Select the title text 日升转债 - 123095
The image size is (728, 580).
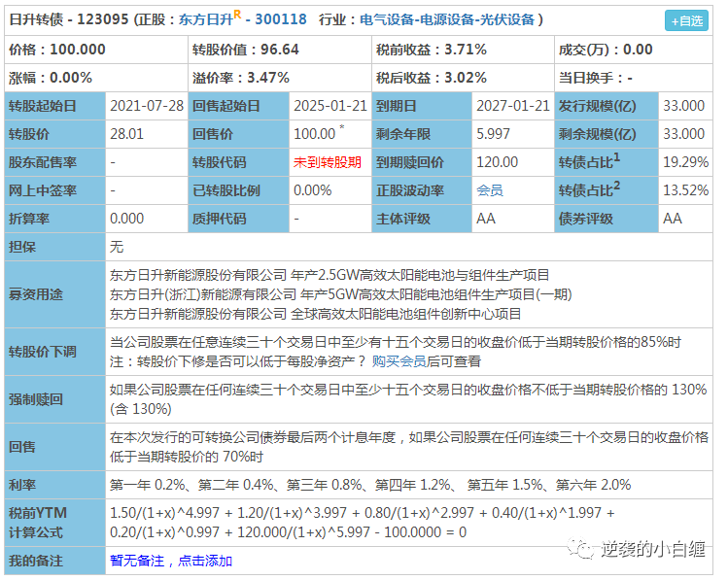tap(69, 19)
